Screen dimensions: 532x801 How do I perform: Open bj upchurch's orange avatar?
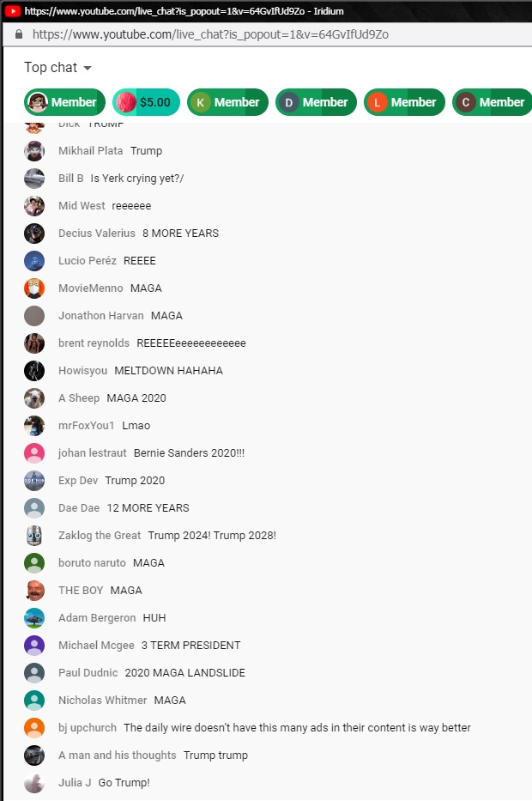point(34,728)
